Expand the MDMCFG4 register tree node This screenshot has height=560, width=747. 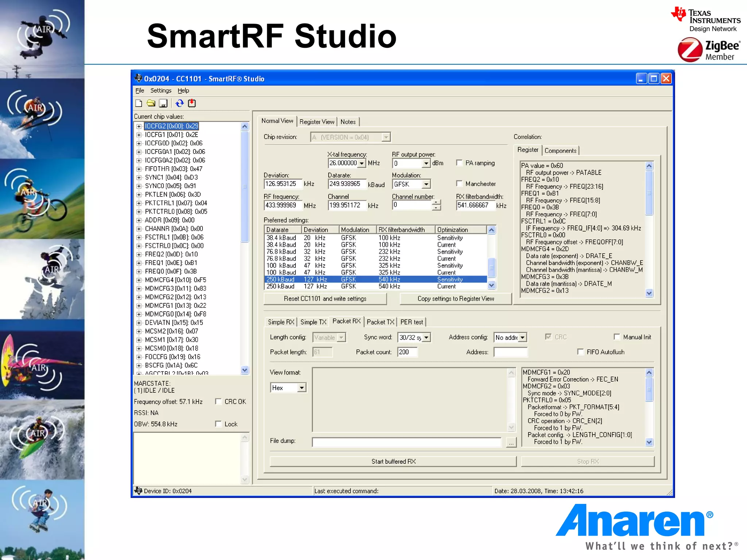(x=139, y=280)
